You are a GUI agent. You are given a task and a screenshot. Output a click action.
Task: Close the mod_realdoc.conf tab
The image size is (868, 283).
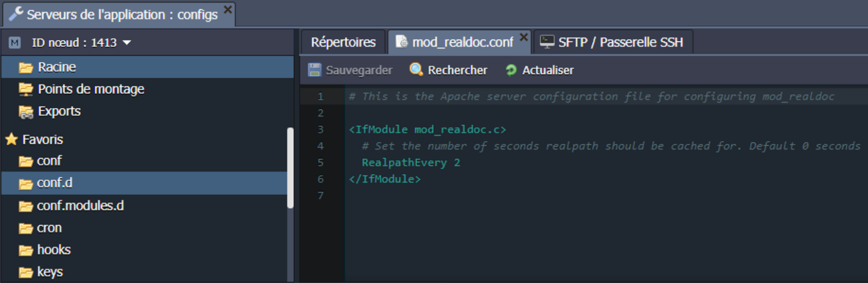tap(523, 37)
